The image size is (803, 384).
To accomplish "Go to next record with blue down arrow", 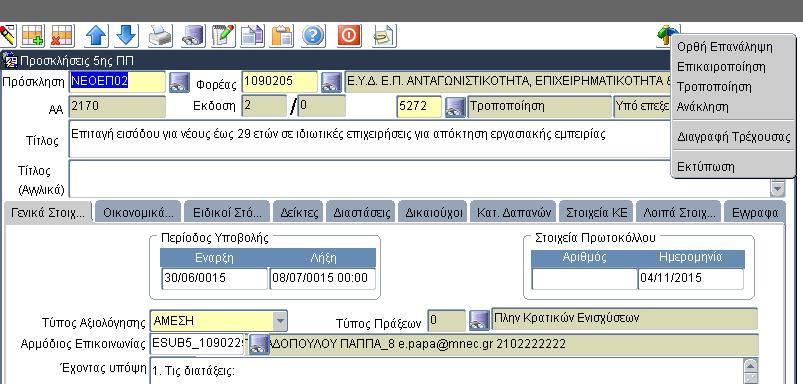I will 126,36.
